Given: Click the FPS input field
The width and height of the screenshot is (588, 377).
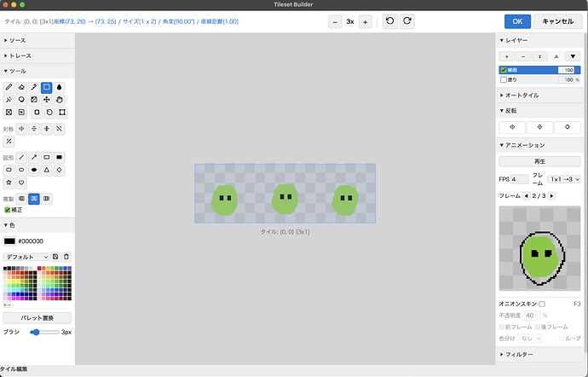Looking at the screenshot, I should [x=519, y=179].
